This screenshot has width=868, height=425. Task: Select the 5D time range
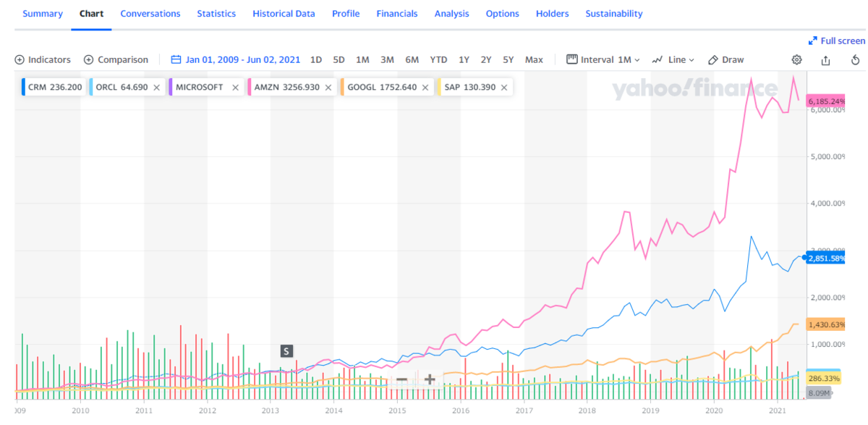pos(339,60)
